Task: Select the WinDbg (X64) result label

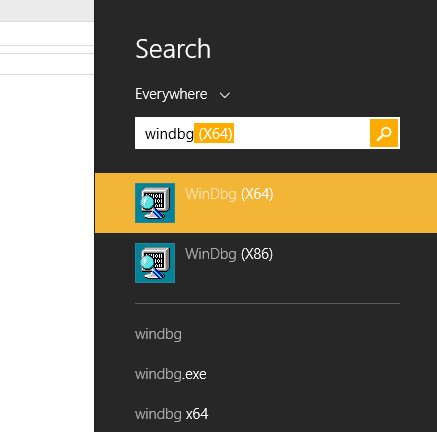Action: 229,194
